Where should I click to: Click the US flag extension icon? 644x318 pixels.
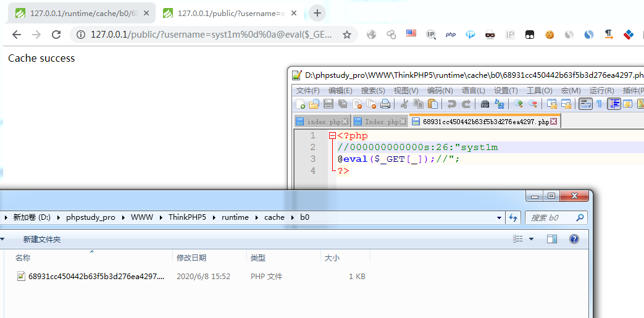click(x=411, y=33)
